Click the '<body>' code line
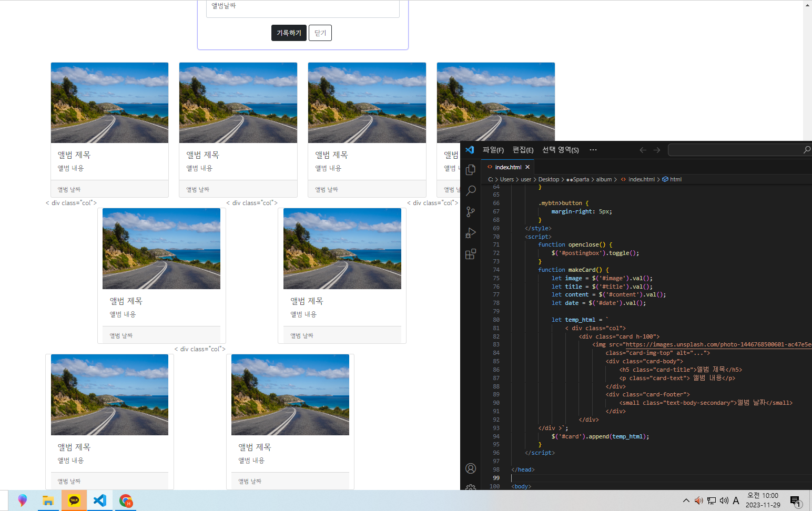Image resolution: width=812 pixels, height=511 pixels. pyautogui.click(x=521, y=486)
